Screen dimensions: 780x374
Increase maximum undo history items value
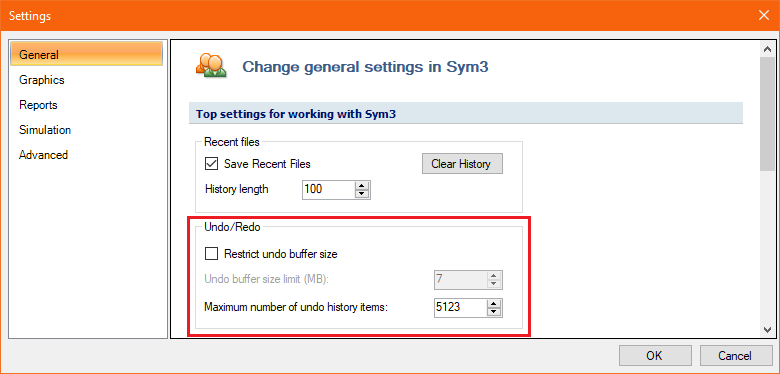tap(494, 303)
